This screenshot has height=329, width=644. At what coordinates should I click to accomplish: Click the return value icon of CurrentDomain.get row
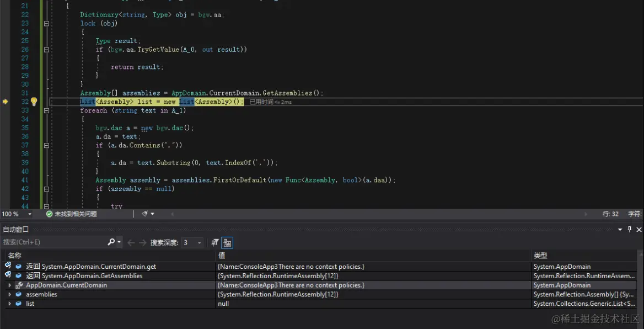[8, 266]
